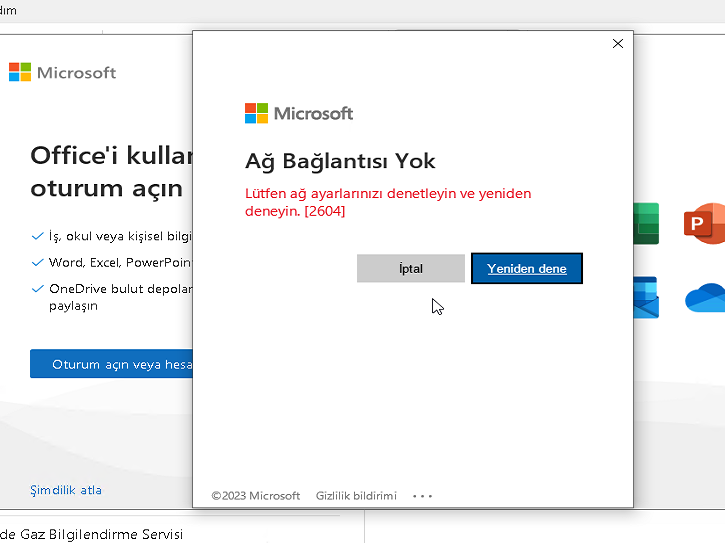Viewport: 725px width, 543px height.
Task: Click the checkmark beside 'Word, Excel, PowerPoint'
Action: [x=38, y=263]
